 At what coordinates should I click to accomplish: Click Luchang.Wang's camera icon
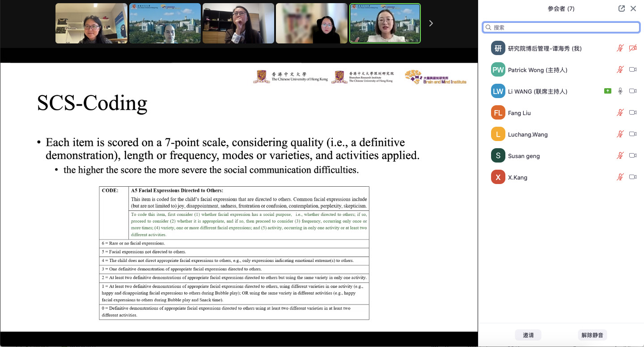tap(633, 134)
